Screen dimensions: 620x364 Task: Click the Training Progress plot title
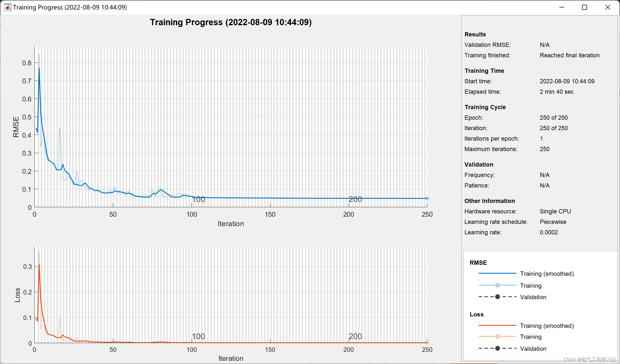pos(231,22)
